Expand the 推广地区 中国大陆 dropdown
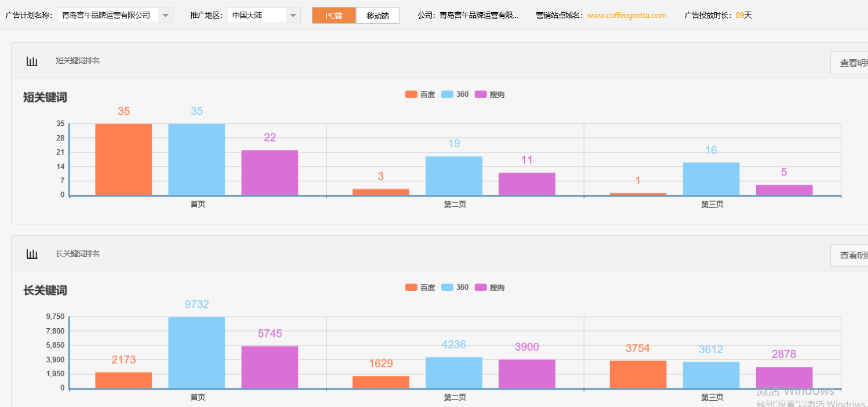Viewport: 868px width, 407px height. (293, 15)
